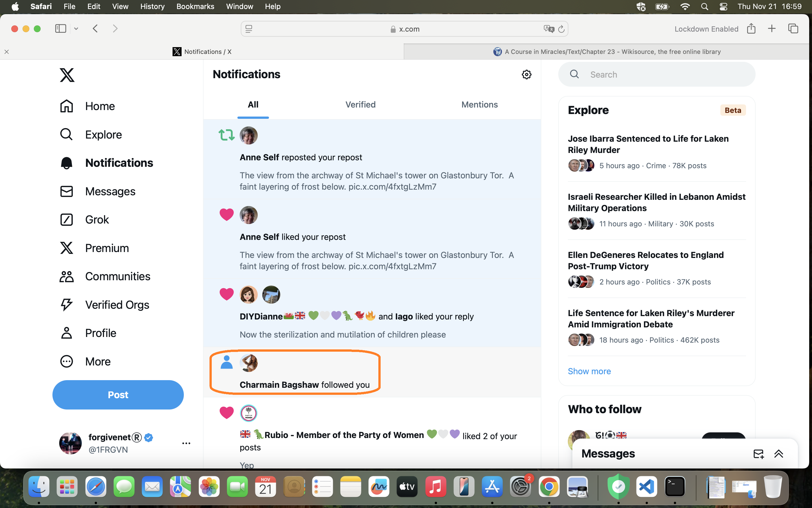Open Profile in the sidebar

[88, 333]
